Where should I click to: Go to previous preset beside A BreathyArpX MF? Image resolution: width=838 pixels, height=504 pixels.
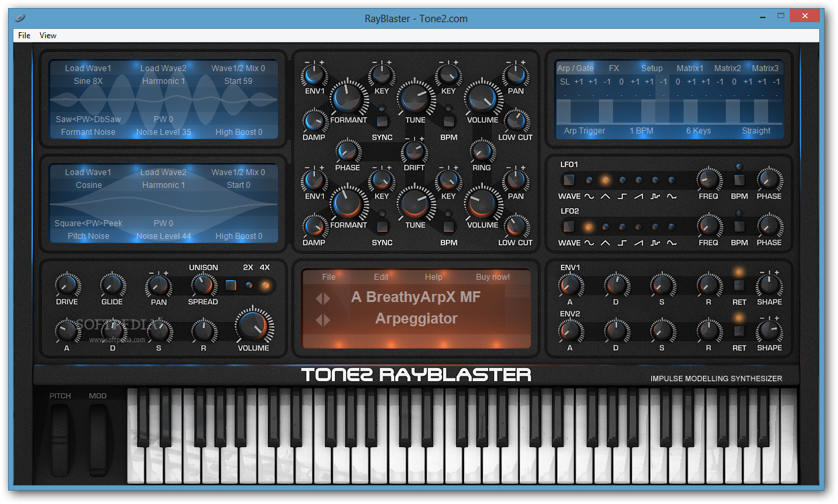pyautogui.click(x=319, y=299)
